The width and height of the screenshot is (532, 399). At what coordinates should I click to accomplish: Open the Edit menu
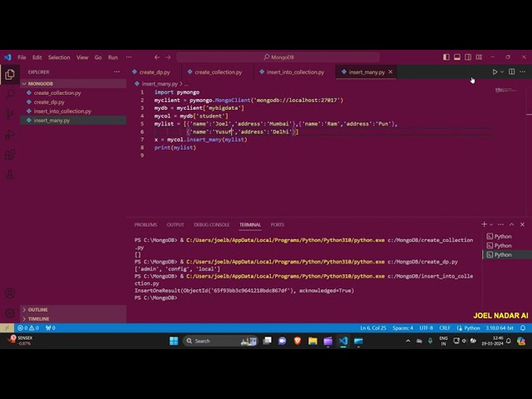[37, 57]
